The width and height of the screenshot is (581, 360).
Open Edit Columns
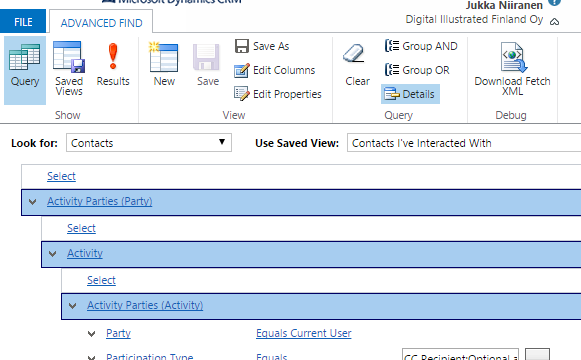275,70
